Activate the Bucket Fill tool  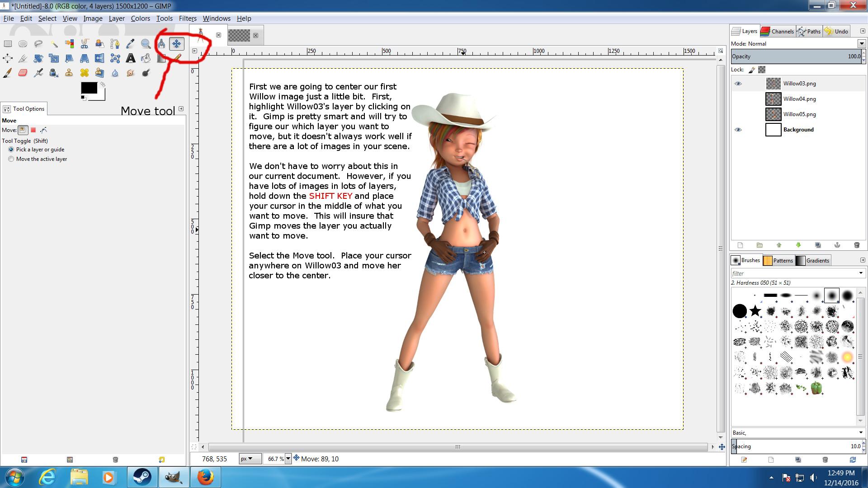146,58
